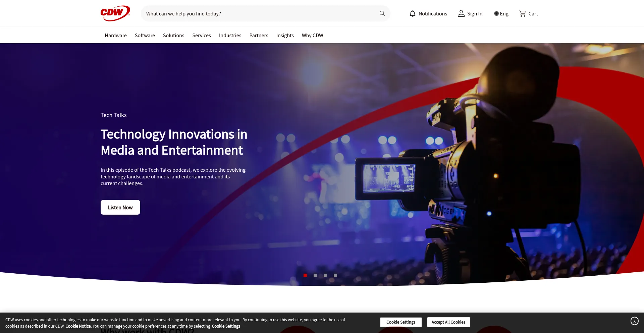Select the fourth carousel slide dot
Viewport: 644px width, 333px height.
(335, 275)
